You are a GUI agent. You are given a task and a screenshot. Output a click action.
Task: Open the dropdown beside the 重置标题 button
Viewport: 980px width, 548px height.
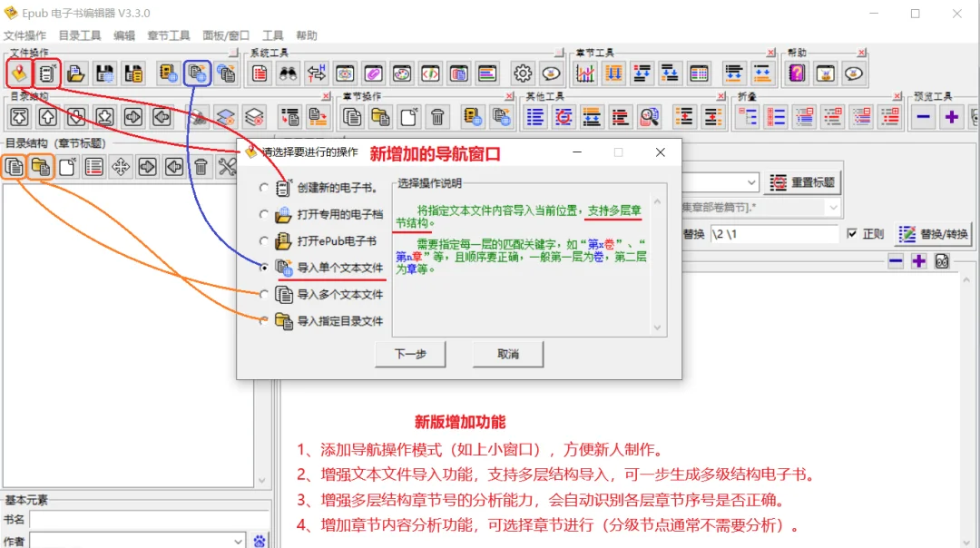(x=751, y=182)
